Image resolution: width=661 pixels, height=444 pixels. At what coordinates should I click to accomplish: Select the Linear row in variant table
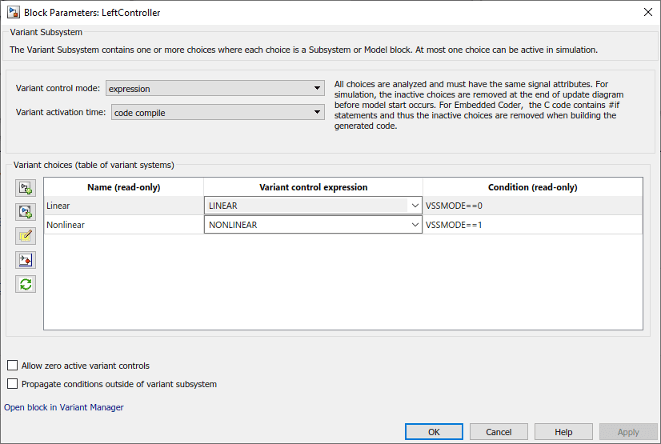(123, 206)
